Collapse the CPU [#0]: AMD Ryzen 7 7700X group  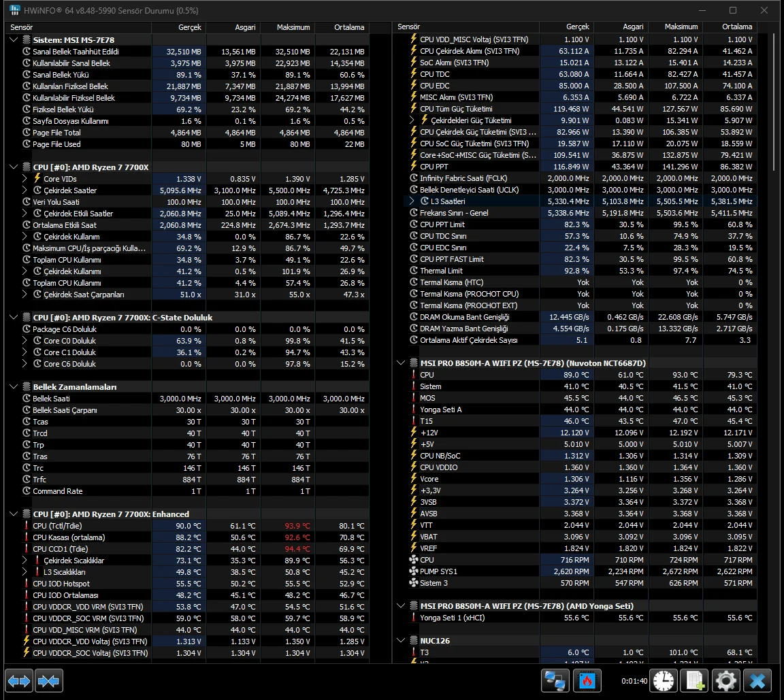tap(14, 167)
